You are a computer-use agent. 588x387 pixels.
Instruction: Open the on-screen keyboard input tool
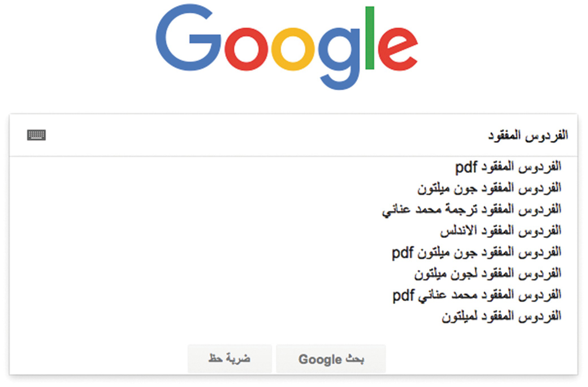36,135
